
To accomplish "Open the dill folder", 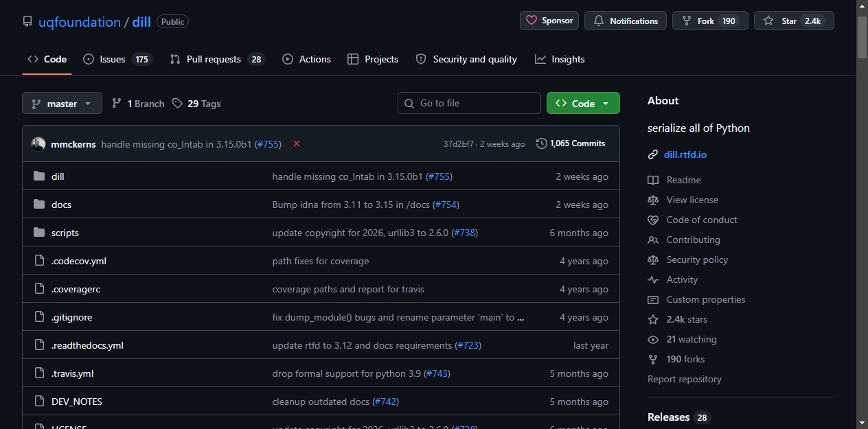I will [58, 176].
